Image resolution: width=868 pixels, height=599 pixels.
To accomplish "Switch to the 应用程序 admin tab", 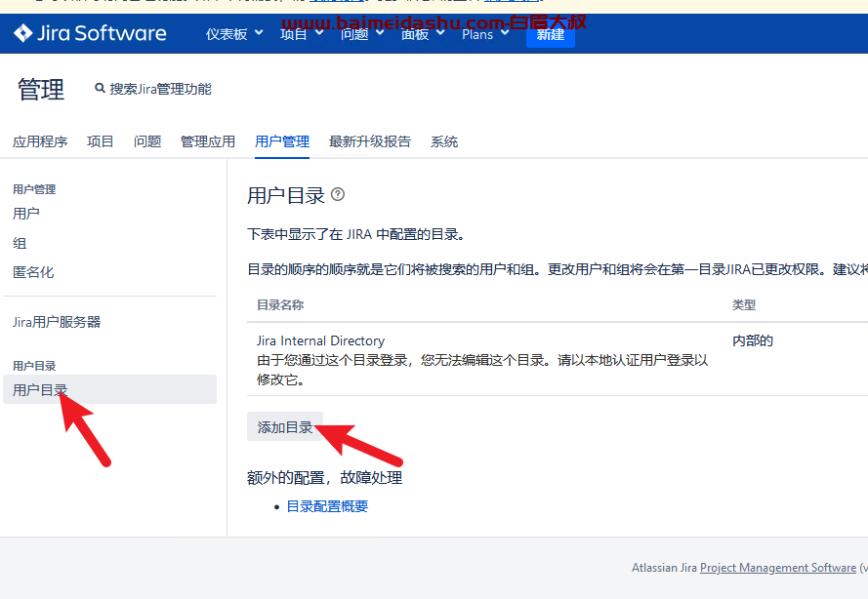I will coord(40,141).
